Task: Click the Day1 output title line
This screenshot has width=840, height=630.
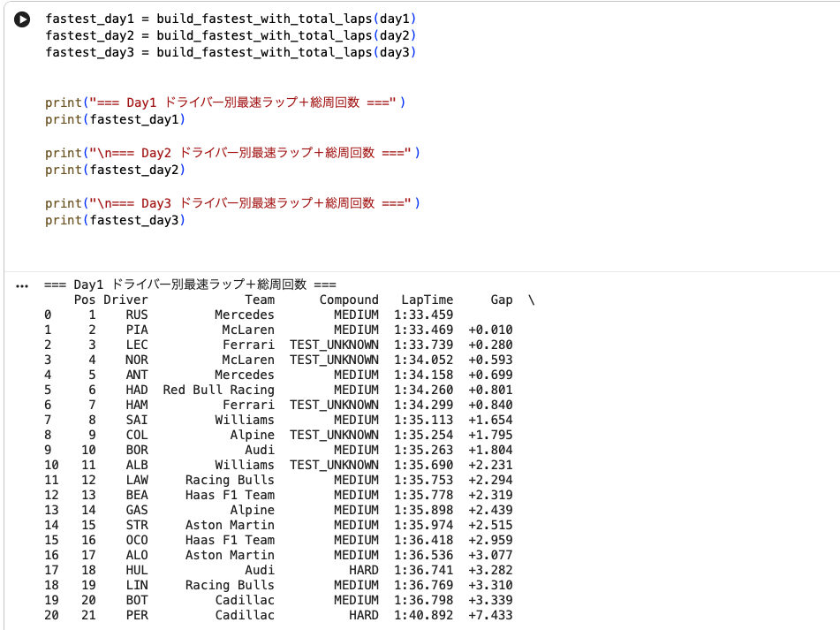Action: tap(190, 285)
